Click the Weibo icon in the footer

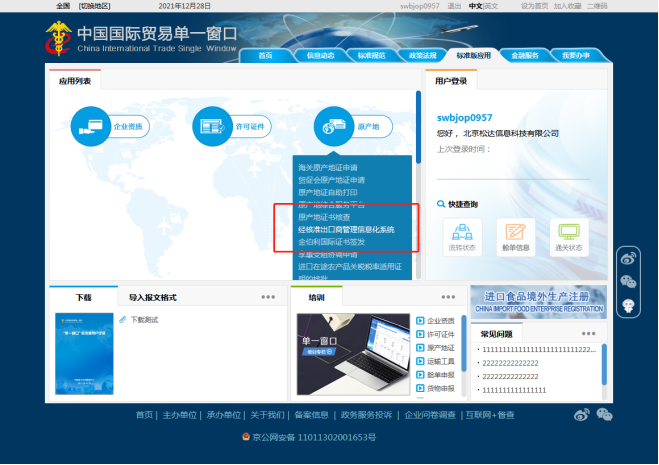click(582, 415)
